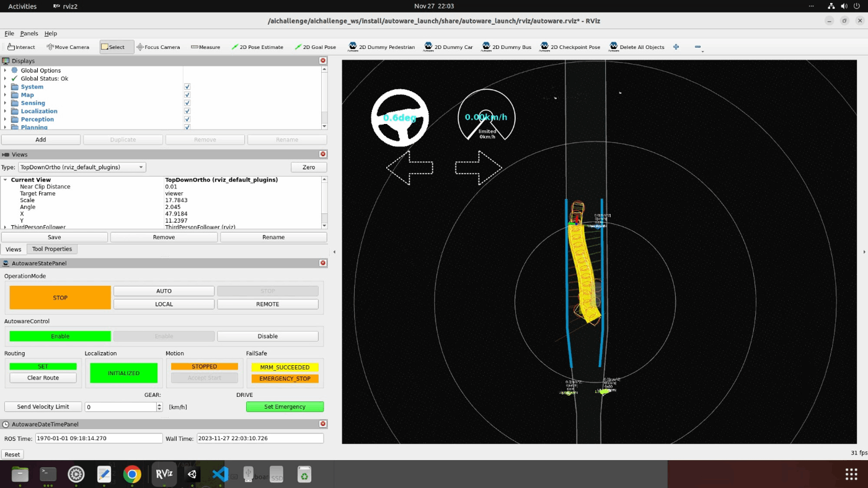Open Settings gear in the dock

tap(76, 474)
